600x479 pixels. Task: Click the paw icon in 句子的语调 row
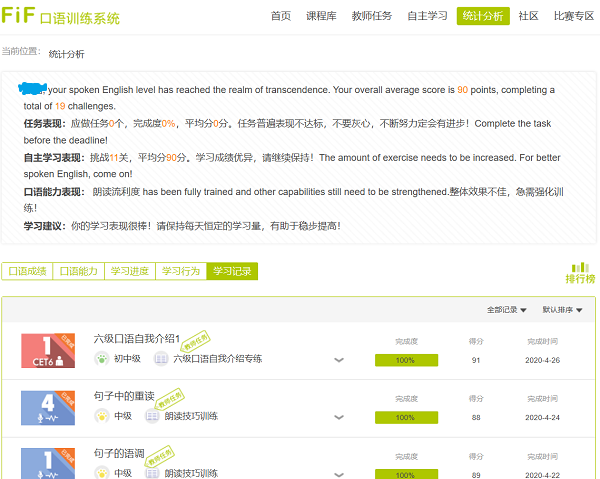102,473
